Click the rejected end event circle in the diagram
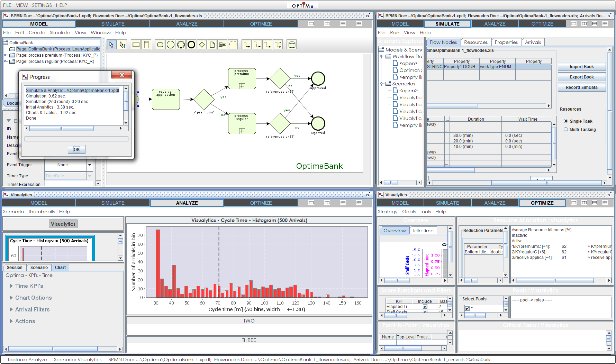The height and width of the screenshot is (364, 616). [x=318, y=123]
